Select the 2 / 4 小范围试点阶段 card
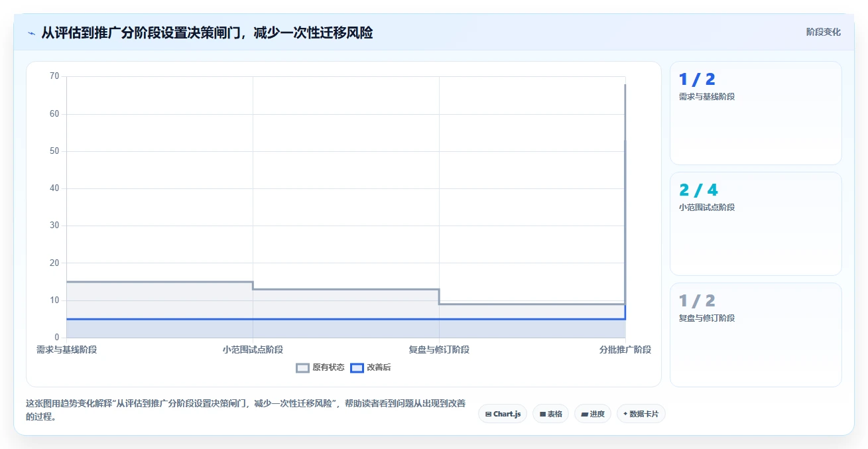The height and width of the screenshot is (449, 868). [755, 224]
